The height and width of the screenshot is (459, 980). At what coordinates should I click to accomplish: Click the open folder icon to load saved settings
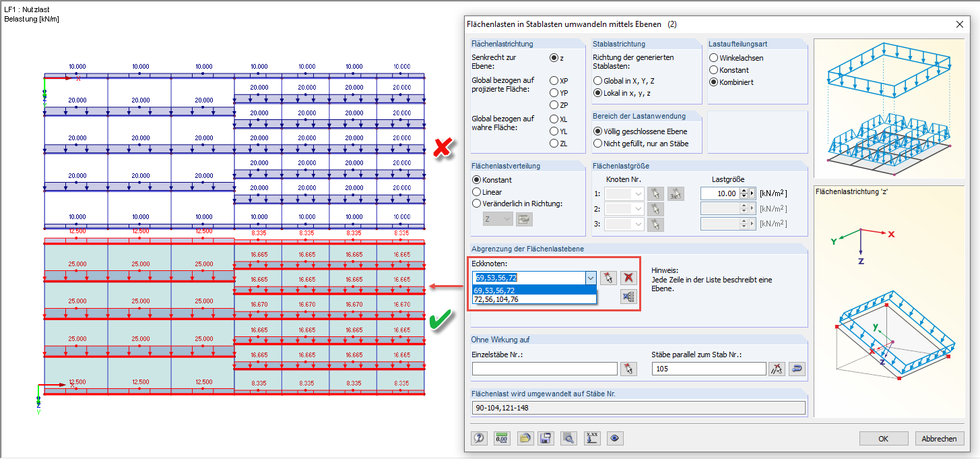(525, 438)
